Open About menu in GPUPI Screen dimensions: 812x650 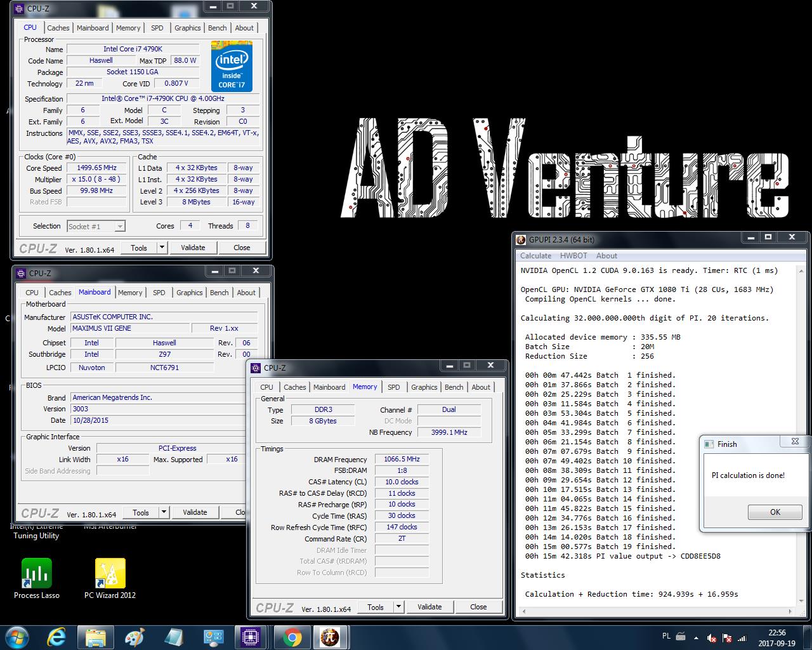point(606,256)
